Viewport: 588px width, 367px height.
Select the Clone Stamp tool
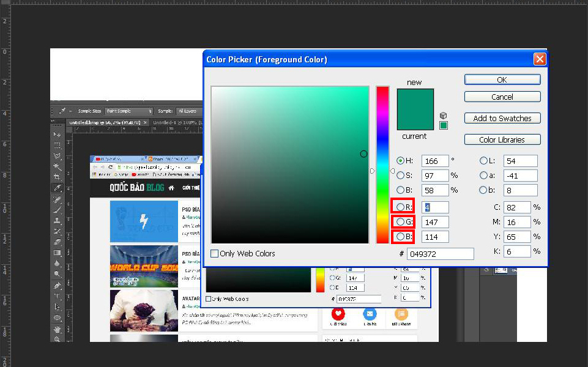coord(57,220)
